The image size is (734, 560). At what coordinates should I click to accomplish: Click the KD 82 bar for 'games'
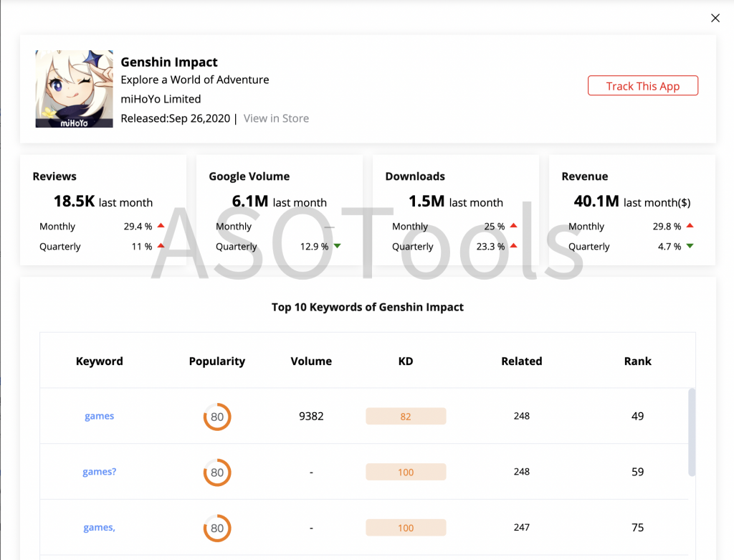[x=406, y=417]
